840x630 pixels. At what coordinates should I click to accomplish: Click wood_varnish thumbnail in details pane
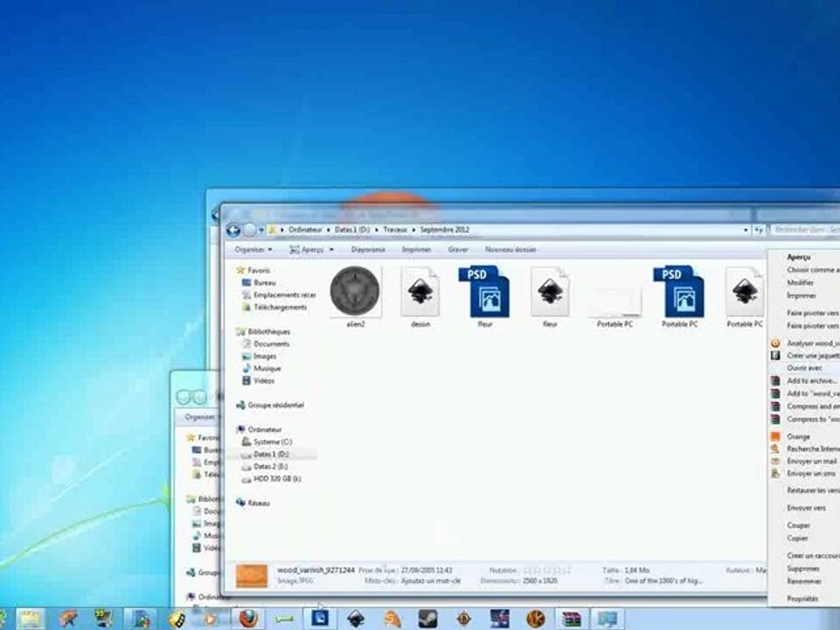252,576
